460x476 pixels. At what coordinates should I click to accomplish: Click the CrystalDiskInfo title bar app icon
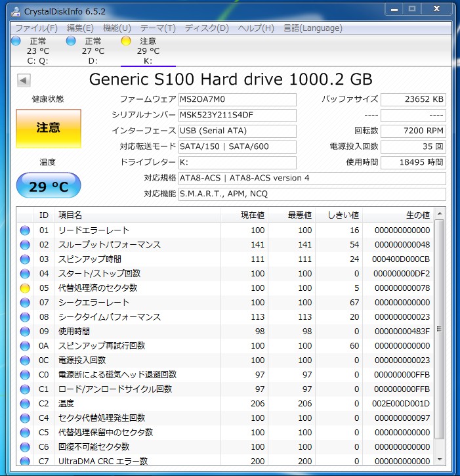[15, 12]
